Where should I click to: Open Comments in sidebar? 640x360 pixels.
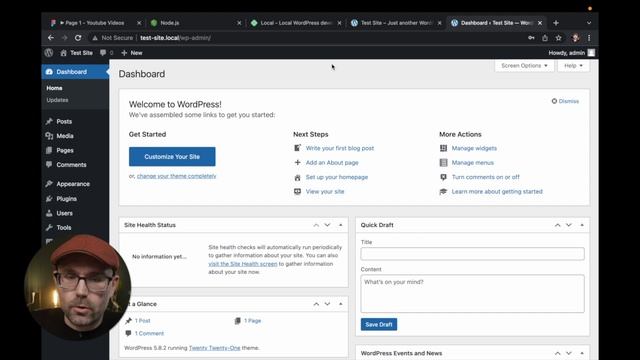tap(71, 165)
